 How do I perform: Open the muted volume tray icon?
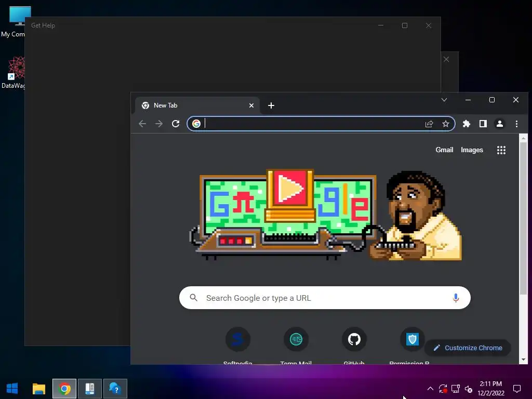pos(468,389)
